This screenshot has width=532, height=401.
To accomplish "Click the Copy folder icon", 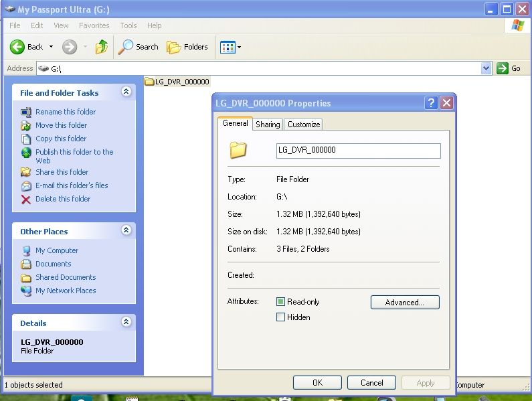I will tap(26, 139).
